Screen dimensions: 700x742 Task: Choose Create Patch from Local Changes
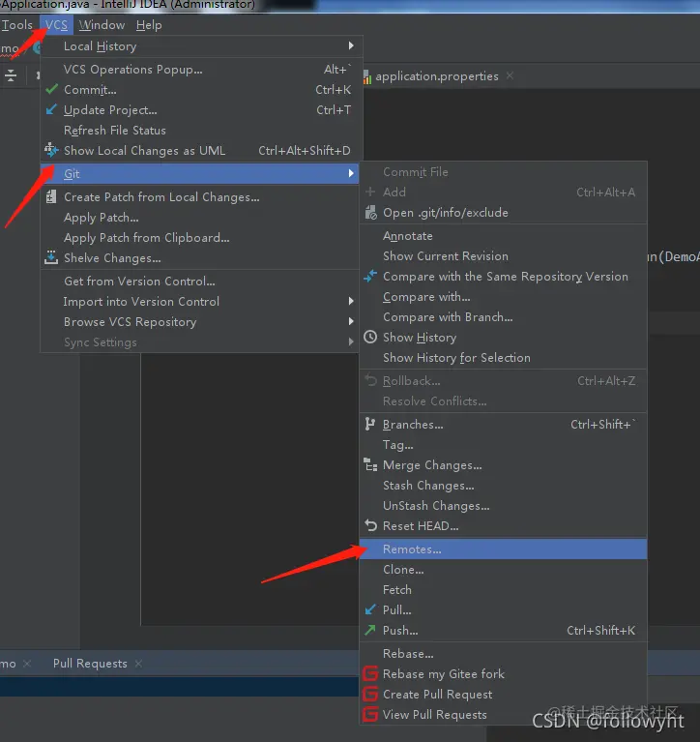[x=201, y=196]
